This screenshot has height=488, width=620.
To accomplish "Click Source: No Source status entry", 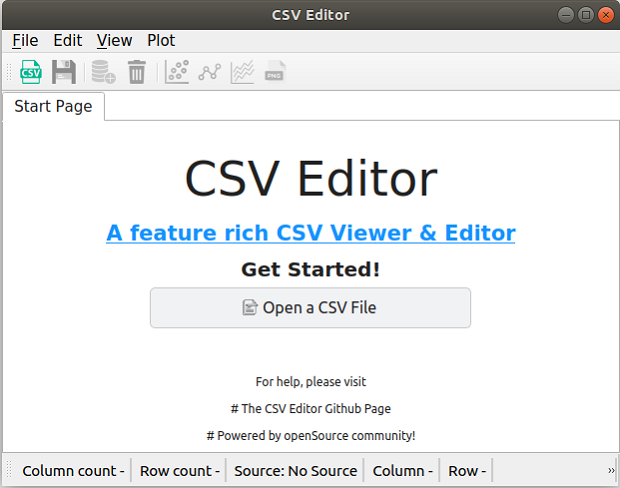I will 295,471.
